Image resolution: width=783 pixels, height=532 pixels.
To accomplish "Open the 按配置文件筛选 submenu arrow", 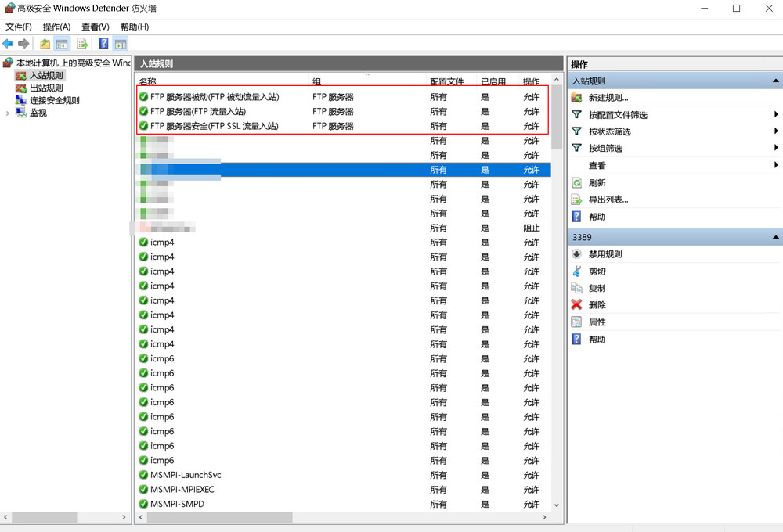I will pyautogui.click(x=776, y=114).
